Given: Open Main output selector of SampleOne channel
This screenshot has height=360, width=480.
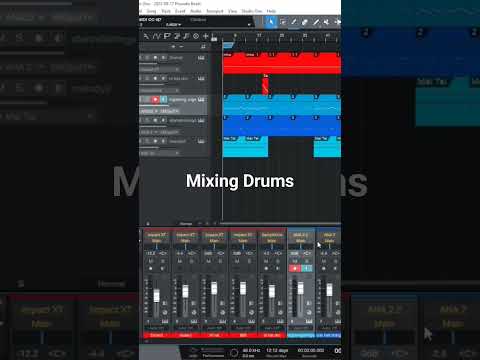Looking at the screenshot, I should 272,241.
